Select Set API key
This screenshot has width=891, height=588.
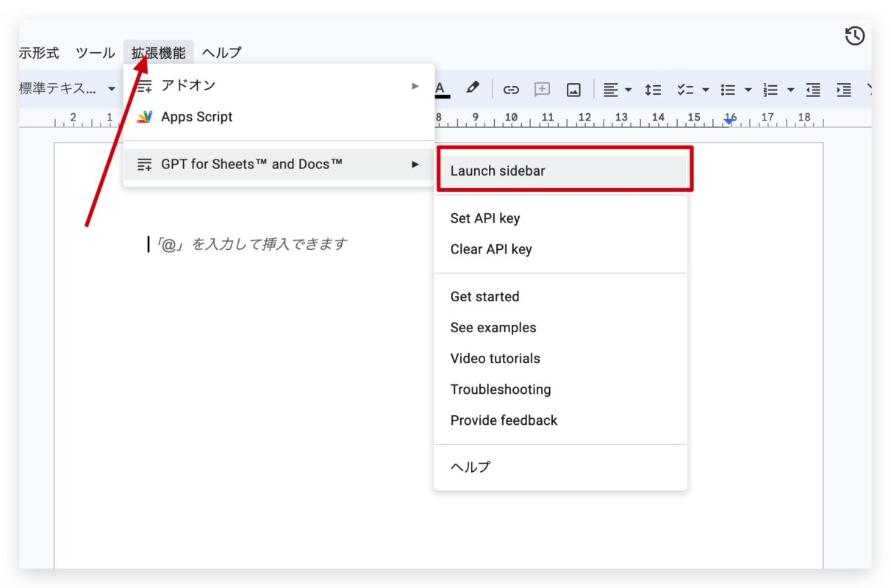click(560, 218)
